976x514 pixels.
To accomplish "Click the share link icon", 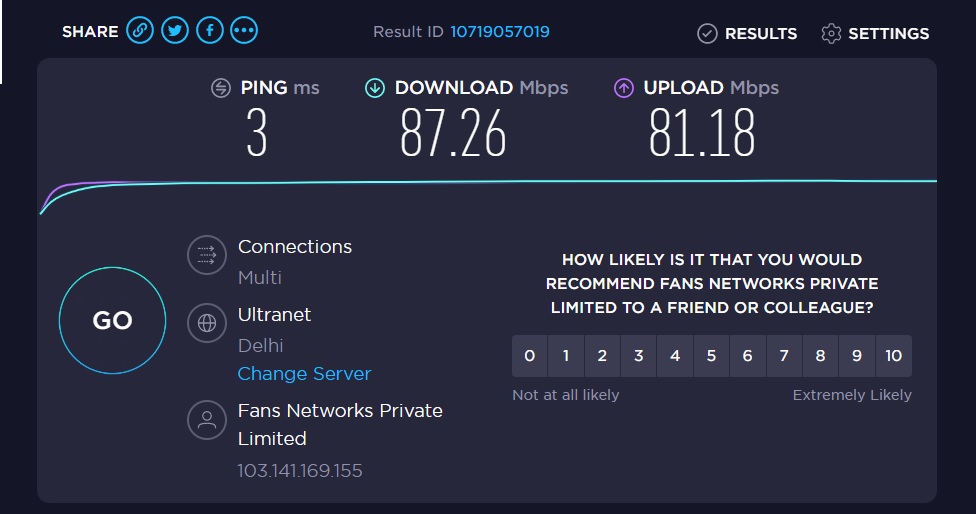I will coord(140,31).
